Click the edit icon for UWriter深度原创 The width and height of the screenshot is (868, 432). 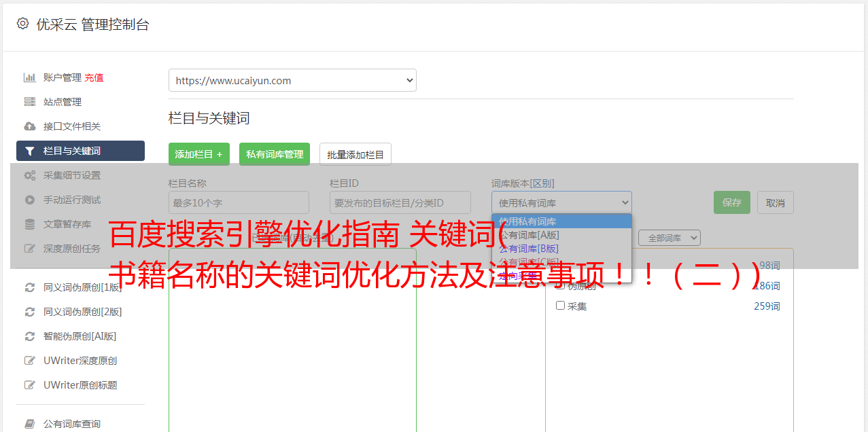30,361
